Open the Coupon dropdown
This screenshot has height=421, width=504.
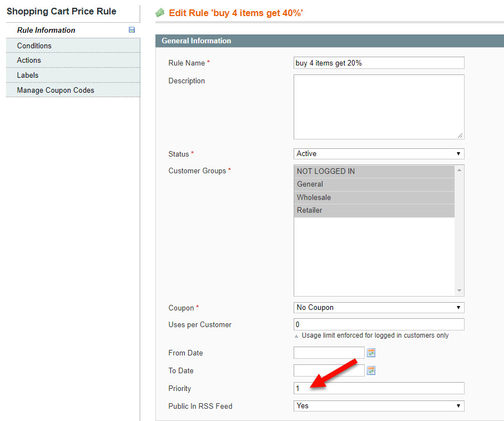[379, 308]
